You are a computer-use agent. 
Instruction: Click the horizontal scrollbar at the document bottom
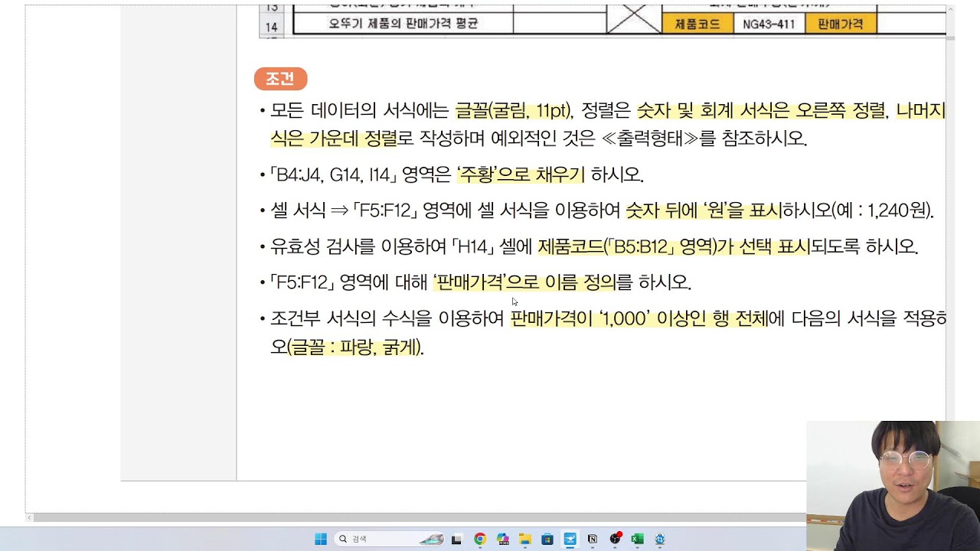pyautogui.click(x=420, y=518)
